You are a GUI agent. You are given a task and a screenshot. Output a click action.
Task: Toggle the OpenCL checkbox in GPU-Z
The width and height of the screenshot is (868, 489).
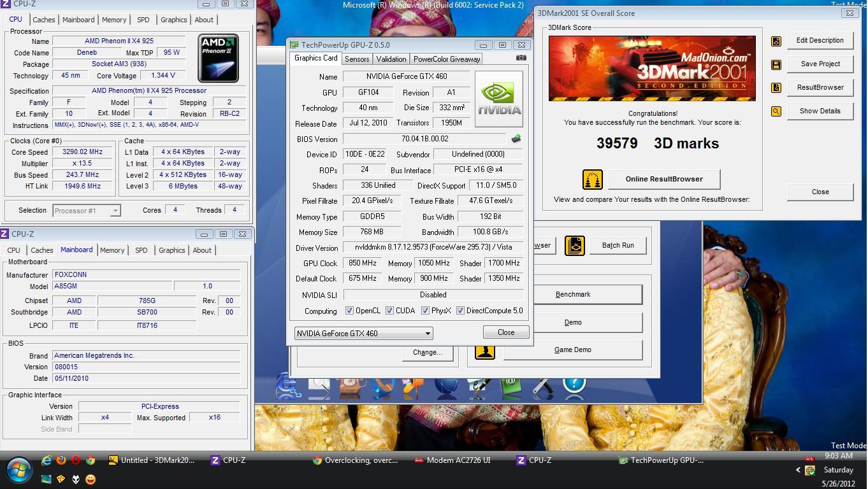tap(349, 311)
